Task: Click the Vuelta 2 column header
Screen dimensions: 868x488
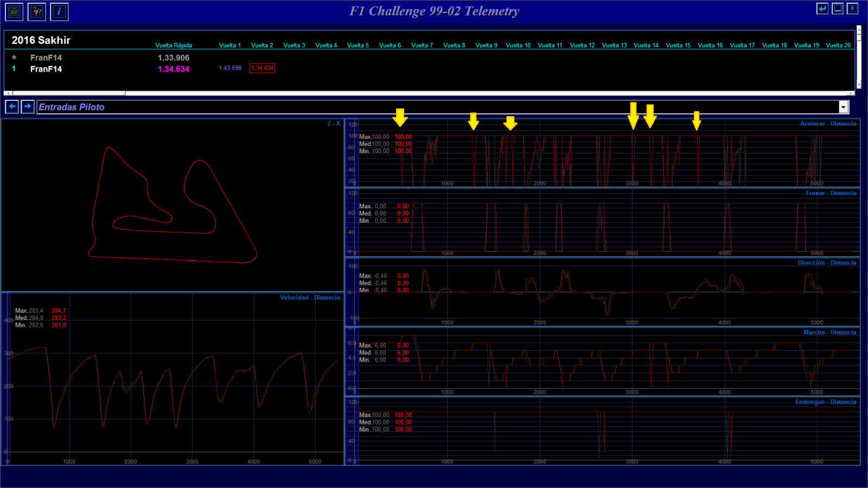Action: (262, 46)
